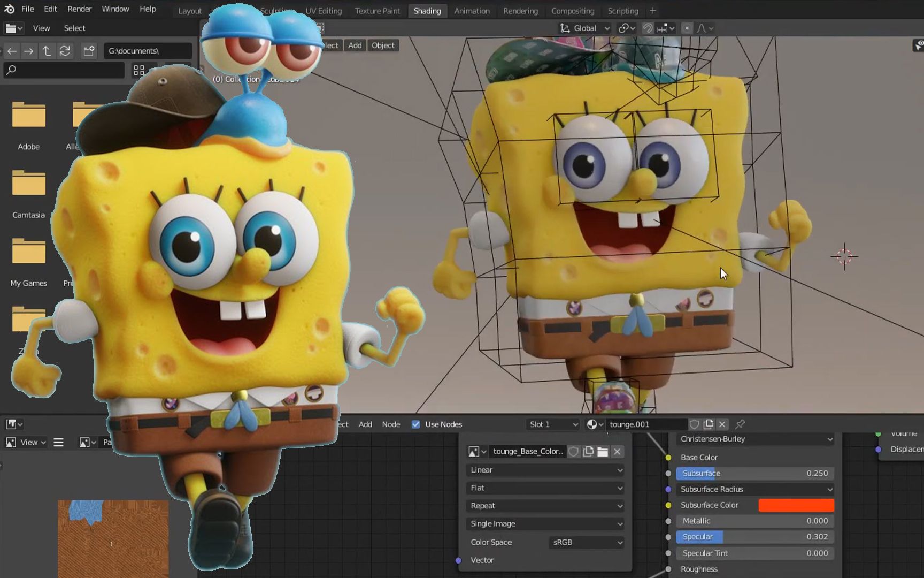The width and height of the screenshot is (924, 578).
Task: Open the Linear interpolation dropdown
Action: (545, 470)
